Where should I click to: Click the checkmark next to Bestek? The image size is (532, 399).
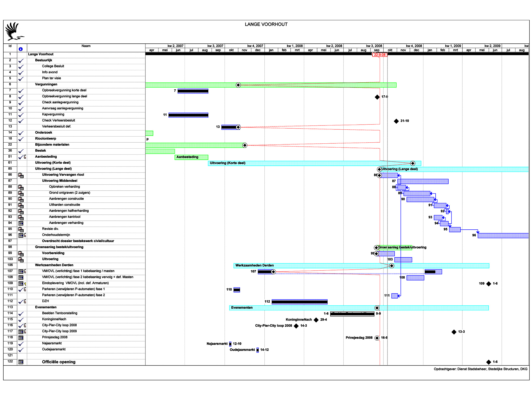[x=21, y=151]
